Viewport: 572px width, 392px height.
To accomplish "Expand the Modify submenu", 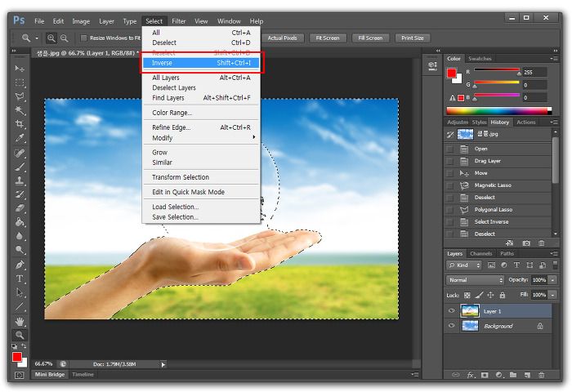I will point(201,138).
